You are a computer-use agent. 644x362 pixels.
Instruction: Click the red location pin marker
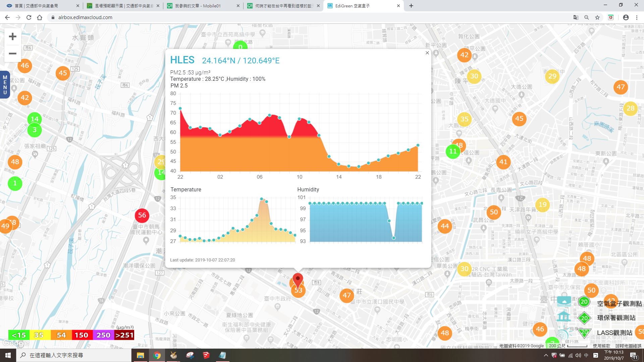298,280
